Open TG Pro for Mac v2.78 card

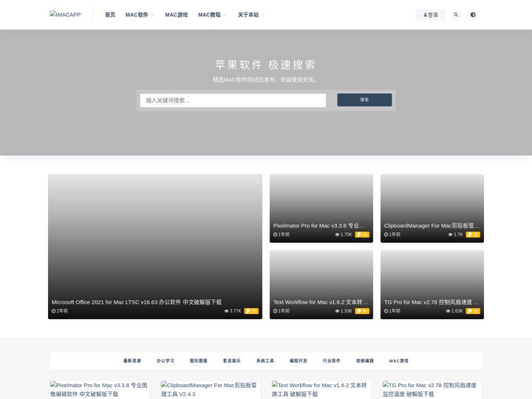point(432,284)
